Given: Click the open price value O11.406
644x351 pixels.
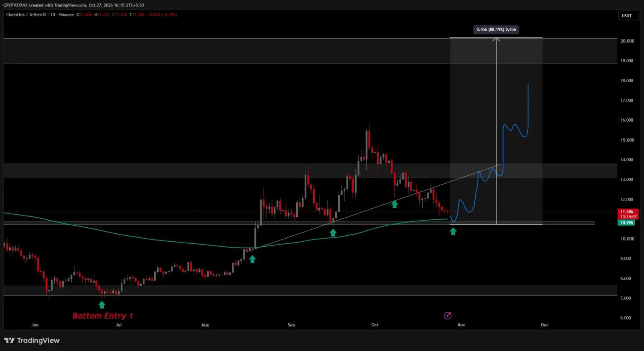Looking at the screenshot, I should pyautogui.click(x=84, y=15).
